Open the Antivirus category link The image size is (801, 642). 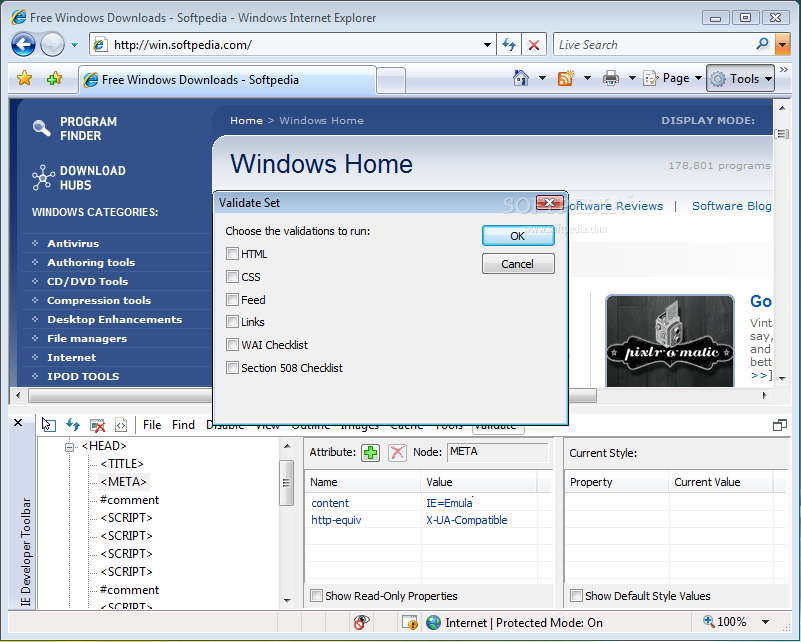73,244
